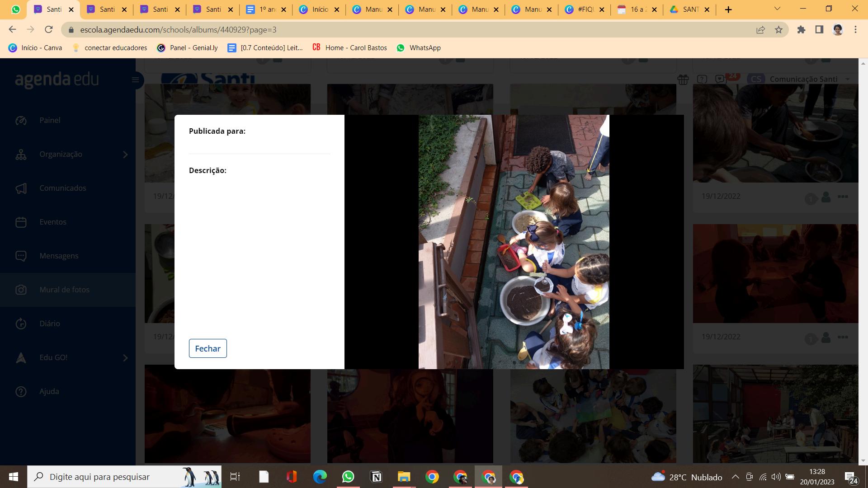Open the Painel sidebar icon

click(21, 120)
